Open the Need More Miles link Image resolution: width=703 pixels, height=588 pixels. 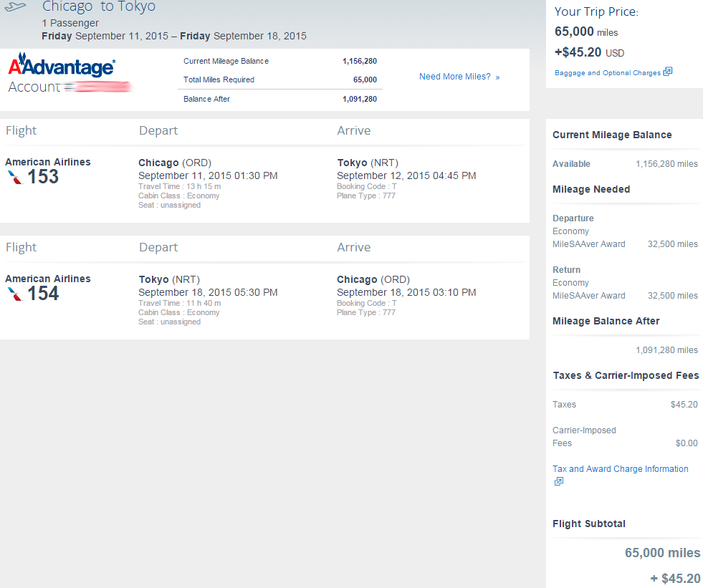(459, 77)
